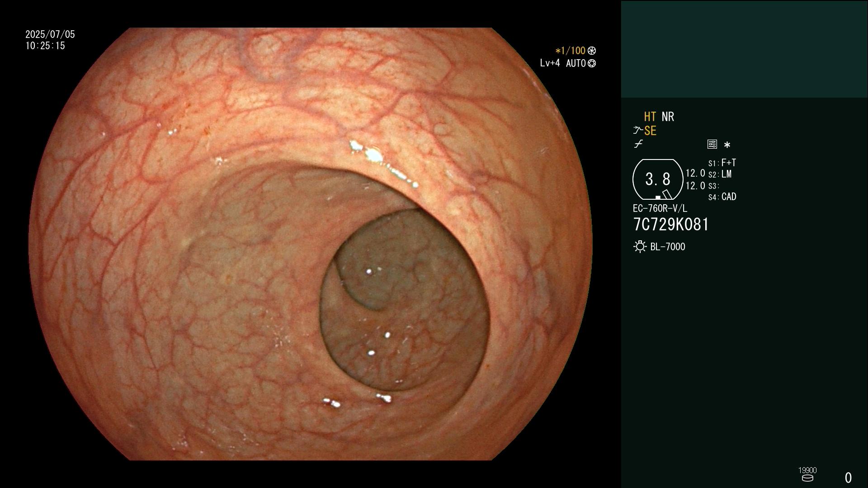868x488 pixels.
Task: Click the lower 12.0 value
Action: point(695,186)
